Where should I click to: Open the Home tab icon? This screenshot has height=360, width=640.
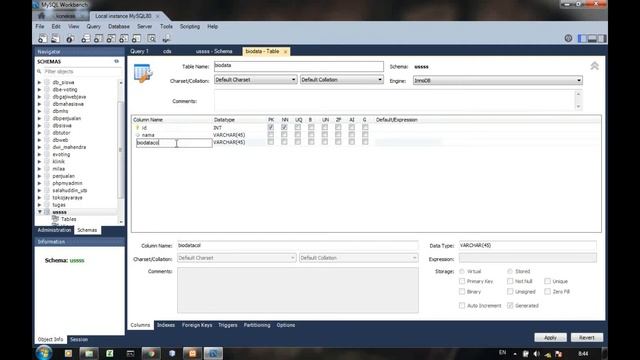(42, 16)
